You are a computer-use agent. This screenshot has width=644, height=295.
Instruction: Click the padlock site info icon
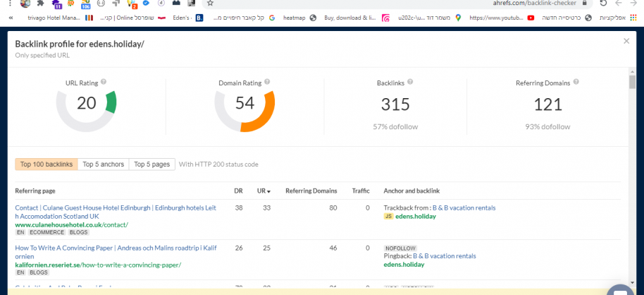pos(585,3)
